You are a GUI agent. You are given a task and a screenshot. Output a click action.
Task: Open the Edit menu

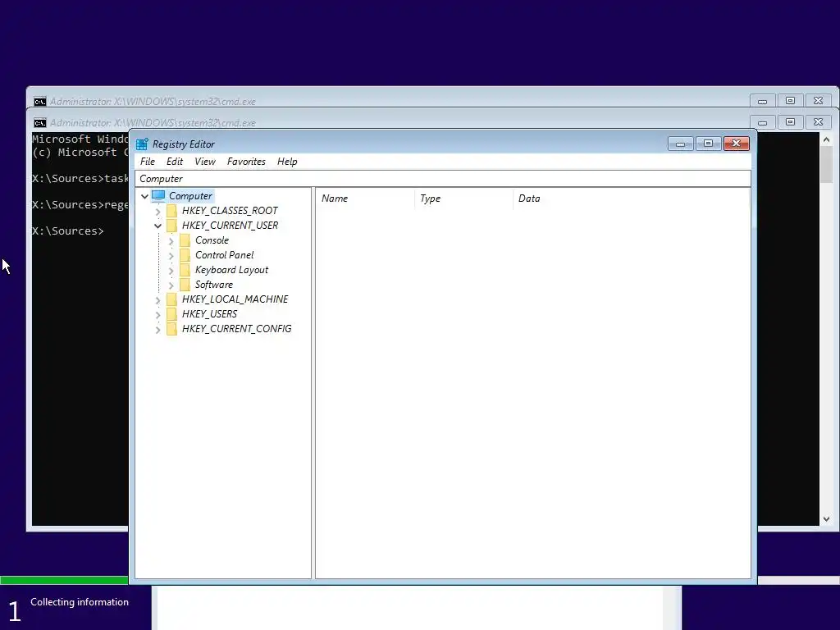(175, 162)
